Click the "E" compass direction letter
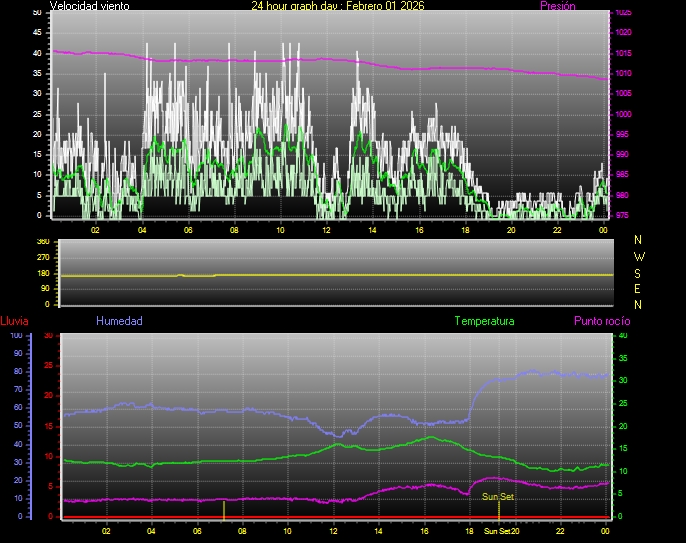686x543 pixels. tap(639, 288)
